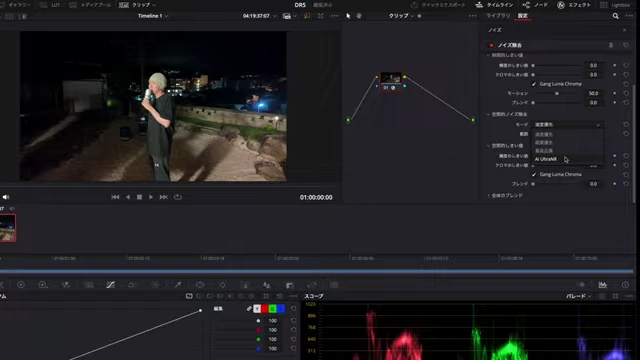This screenshot has width=640, height=360.
Task: Click the effects panel search magnifier icon
Action: 616,16
